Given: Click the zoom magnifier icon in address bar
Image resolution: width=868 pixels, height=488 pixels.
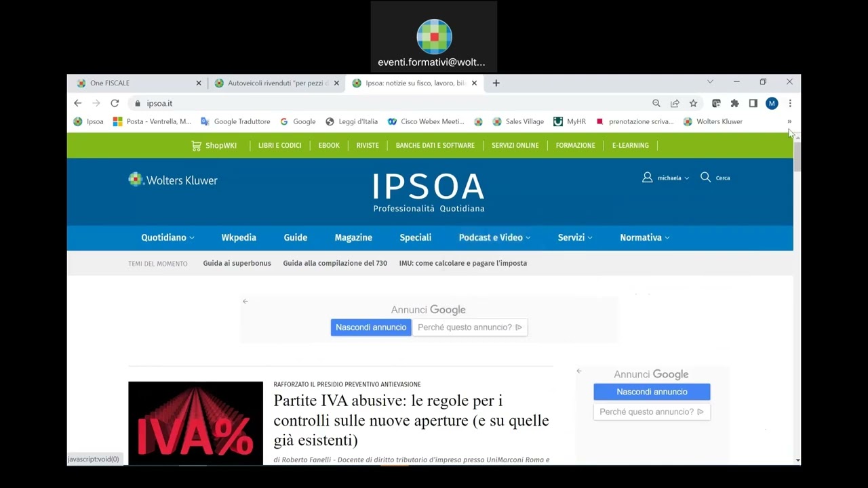Looking at the screenshot, I should (656, 103).
